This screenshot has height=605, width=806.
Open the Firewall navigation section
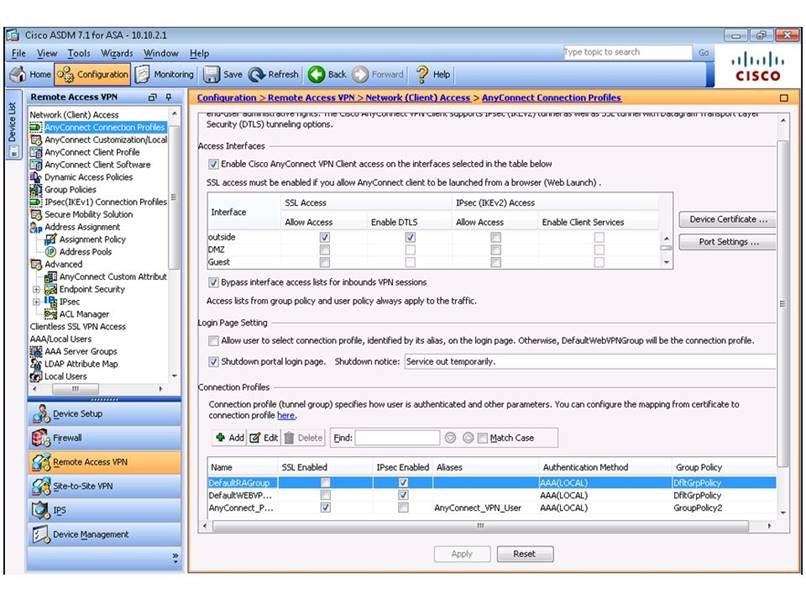coord(68,438)
